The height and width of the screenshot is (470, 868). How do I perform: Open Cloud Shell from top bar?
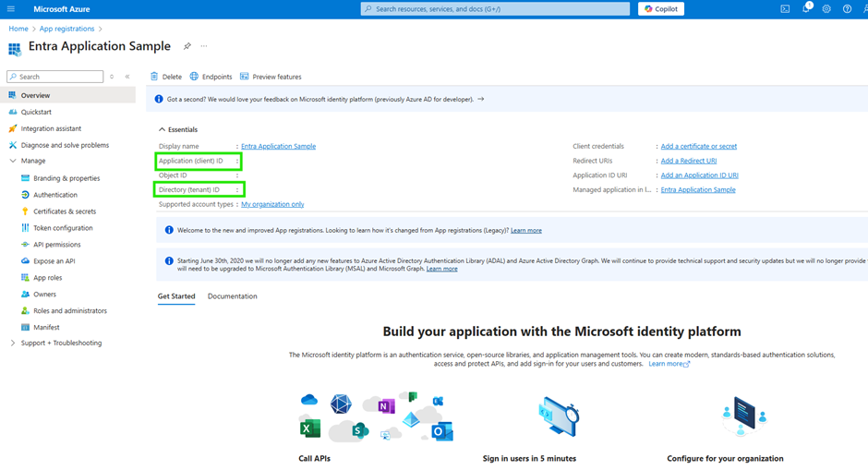click(785, 9)
